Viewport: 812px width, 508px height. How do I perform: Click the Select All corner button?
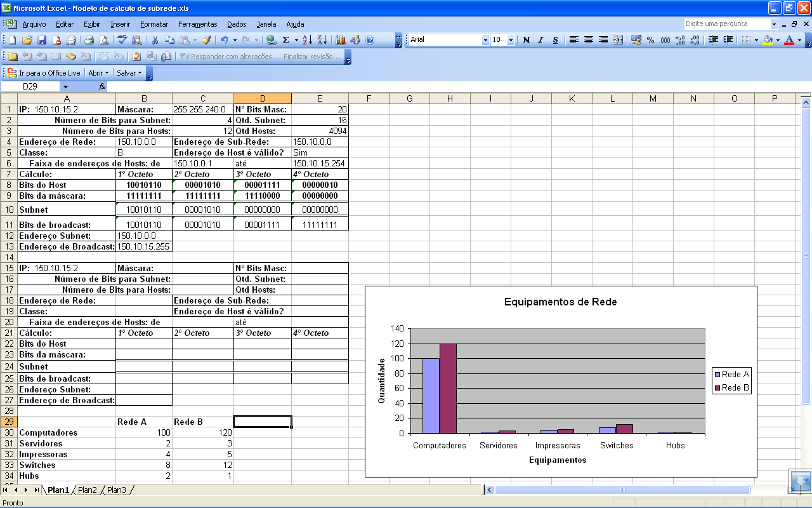(9, 98)
